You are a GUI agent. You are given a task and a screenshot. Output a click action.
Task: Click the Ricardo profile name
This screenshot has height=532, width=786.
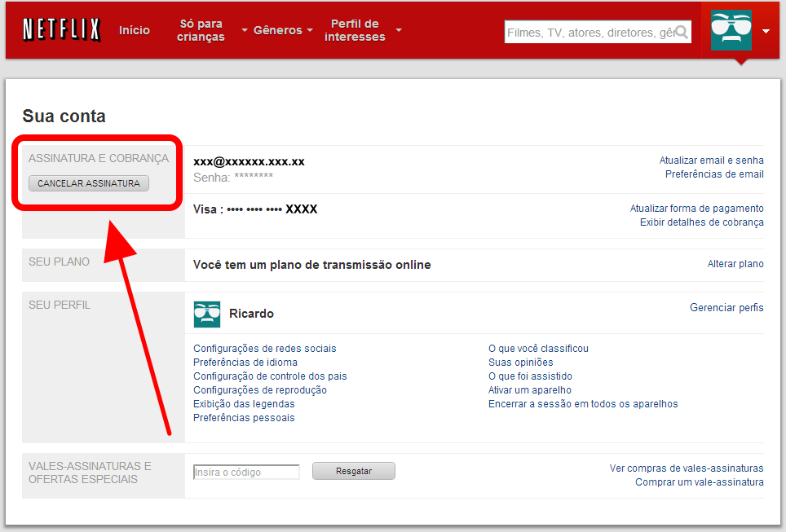click(251, 314)
